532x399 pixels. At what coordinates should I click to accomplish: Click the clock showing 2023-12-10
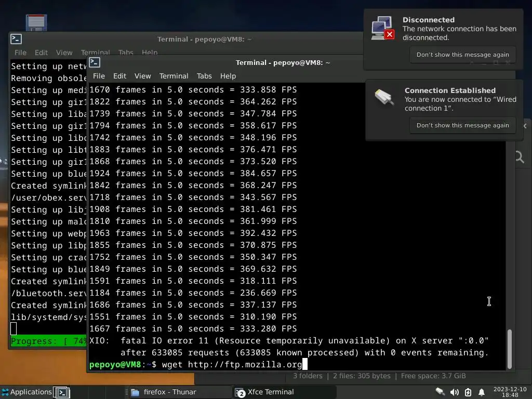coord(510,392)
